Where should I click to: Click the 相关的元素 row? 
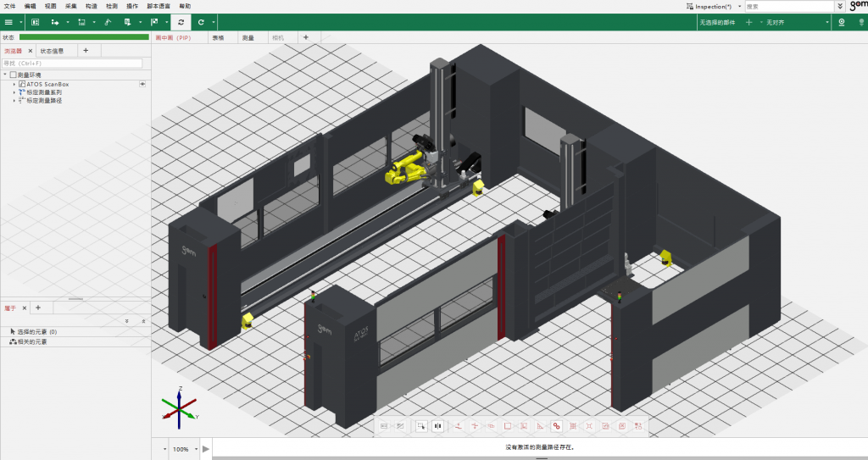point(32,341)
